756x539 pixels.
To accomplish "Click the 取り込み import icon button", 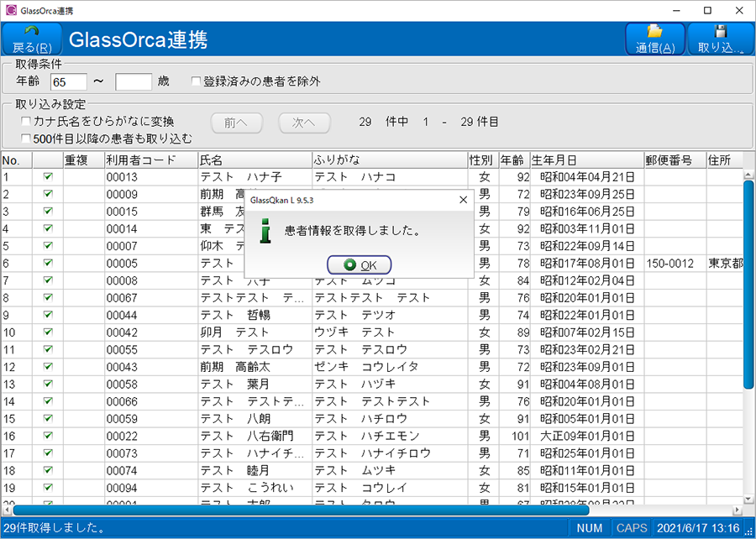I will click(720, 39).
